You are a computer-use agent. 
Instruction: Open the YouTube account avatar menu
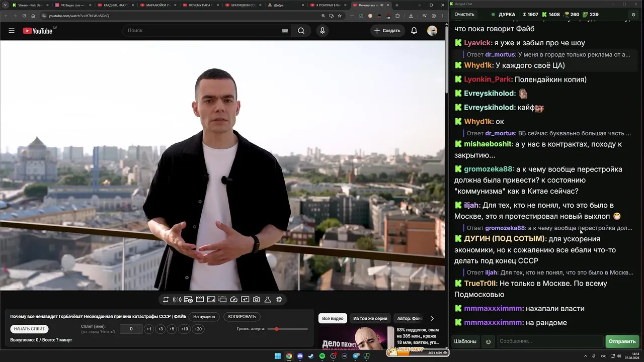[432, 31]
